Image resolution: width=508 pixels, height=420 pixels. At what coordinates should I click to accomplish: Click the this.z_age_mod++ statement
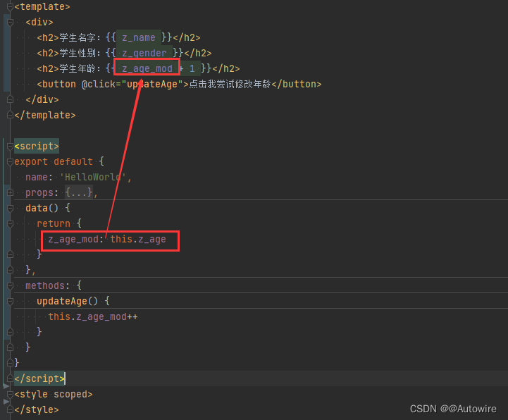[x=93, y=316]
